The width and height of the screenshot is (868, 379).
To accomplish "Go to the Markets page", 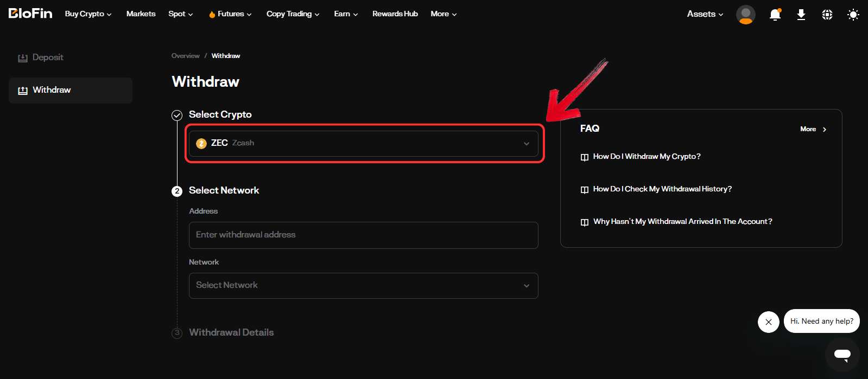I will pos(141,14).
